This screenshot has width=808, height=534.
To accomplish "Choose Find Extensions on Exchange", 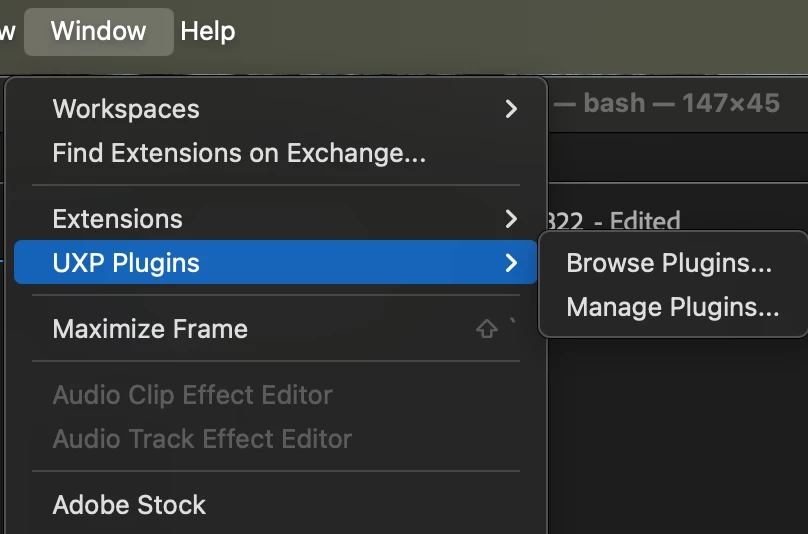I will point(239,153).
